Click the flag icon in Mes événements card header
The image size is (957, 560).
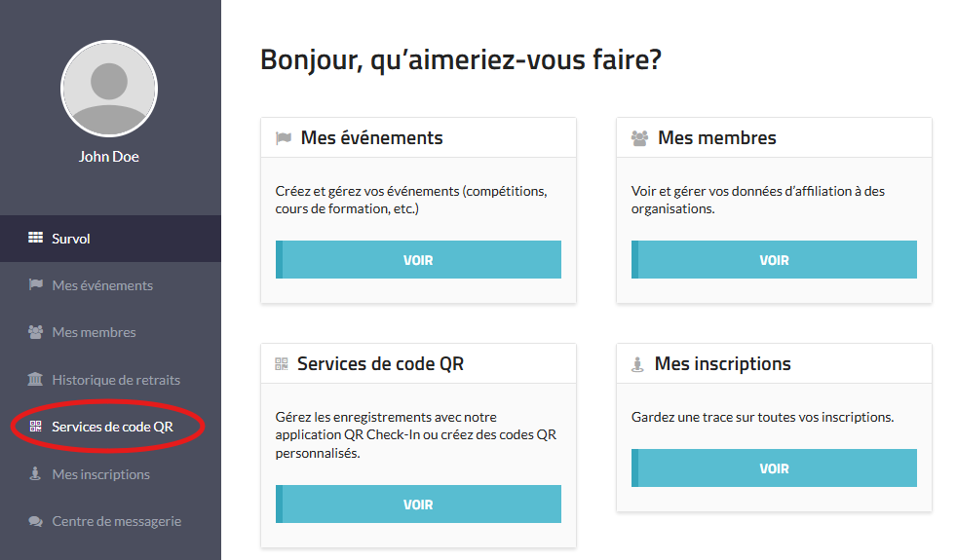[284, 138]
